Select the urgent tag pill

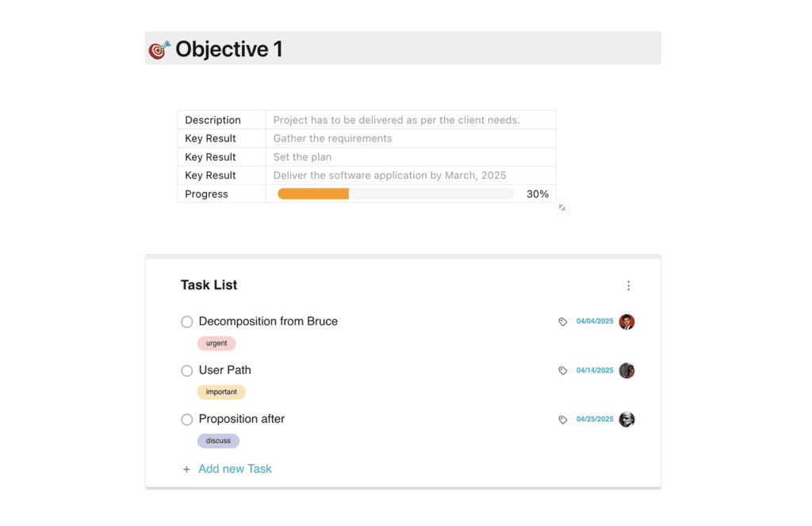click(216, 343)
